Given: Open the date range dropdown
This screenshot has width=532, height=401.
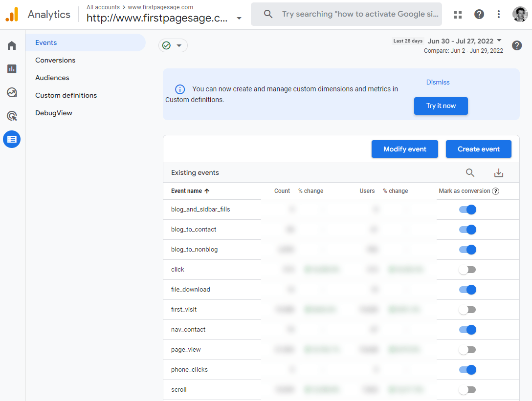Looking at the screenshot, I should tap(499, 41).
